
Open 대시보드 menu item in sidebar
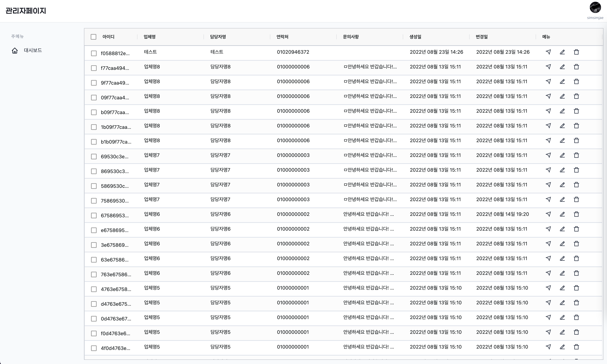click(33, 50)
